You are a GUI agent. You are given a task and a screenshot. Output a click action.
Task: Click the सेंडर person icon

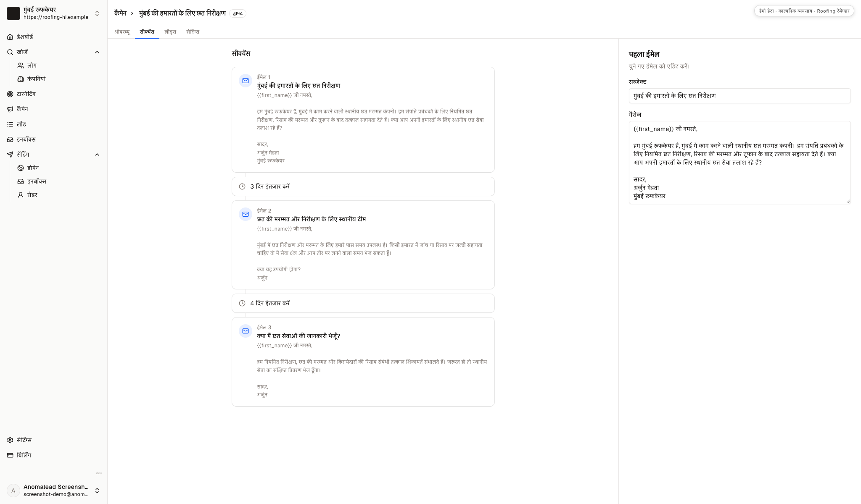21,195
